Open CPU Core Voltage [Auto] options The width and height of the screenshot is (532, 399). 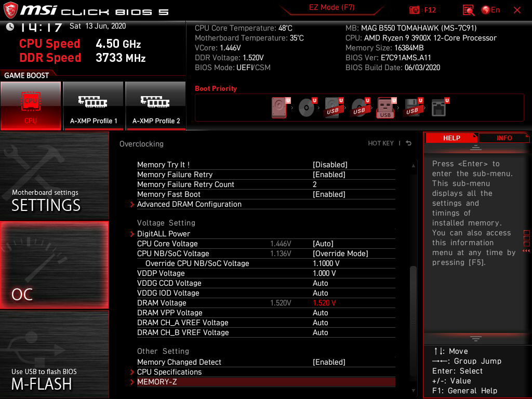323,244
